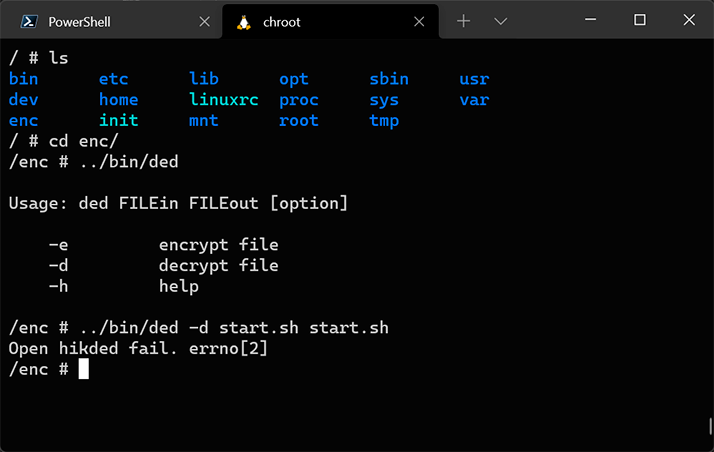Click the 'Open hikded fail' error line

pos(138,349)
